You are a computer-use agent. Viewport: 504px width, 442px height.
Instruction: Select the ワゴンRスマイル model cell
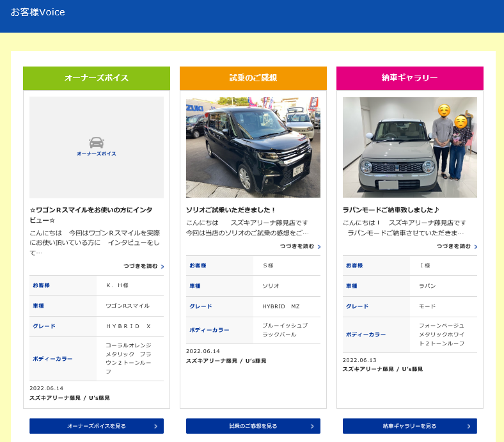click(x=128, y=306)
